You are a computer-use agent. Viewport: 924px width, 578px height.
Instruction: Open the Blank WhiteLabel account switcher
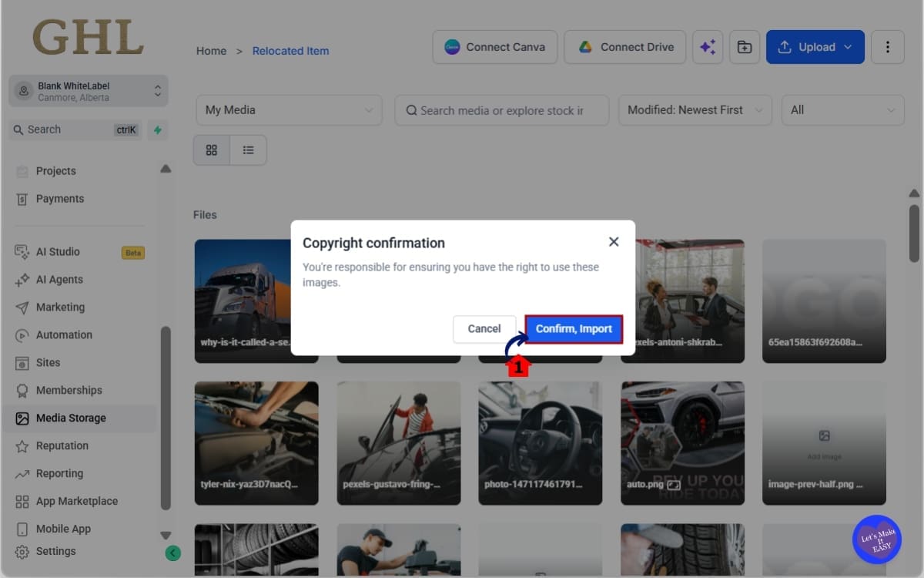point(89,91)
